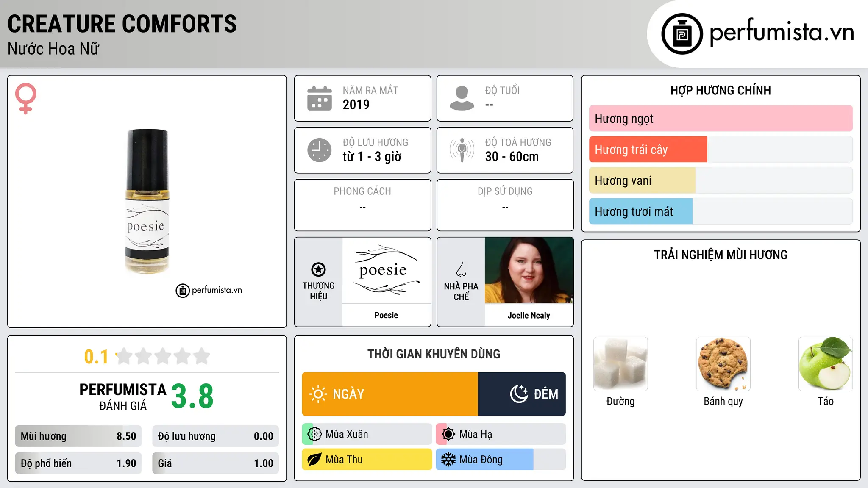The height and width of the screenshot is (488, 868).
Task: Click the Hương trái cây accord bar
Action: click(x=721, y=150)
